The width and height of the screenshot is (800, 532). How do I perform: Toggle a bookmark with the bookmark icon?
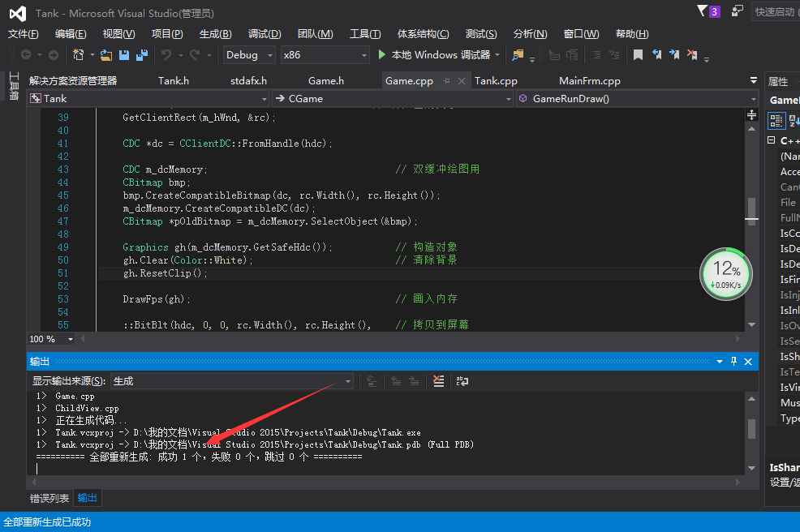(x=638, y=54)
